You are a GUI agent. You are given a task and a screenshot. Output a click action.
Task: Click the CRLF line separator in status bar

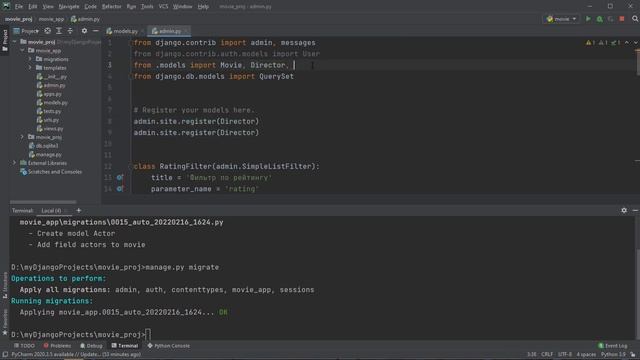click(x=547, y=354)
